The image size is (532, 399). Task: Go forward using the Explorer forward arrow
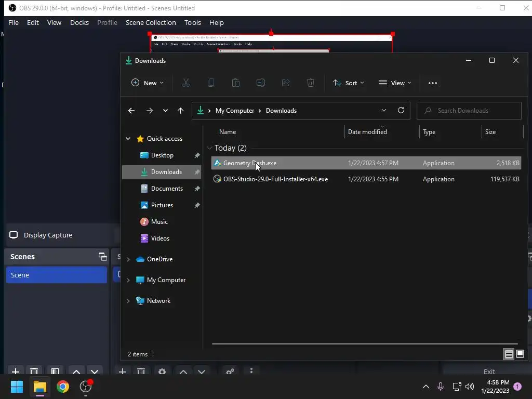tap(149, 111)
